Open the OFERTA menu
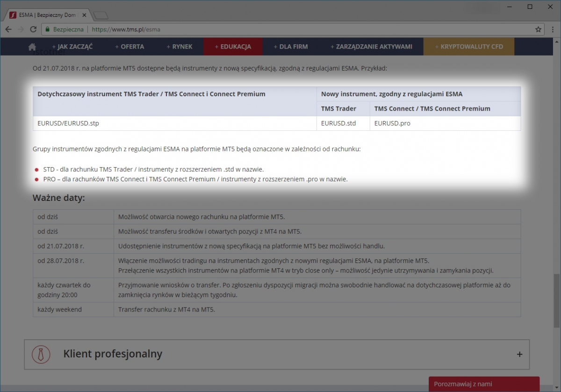Image resolution: width=561 pixels, height=392 pixels. click(130, 47)
